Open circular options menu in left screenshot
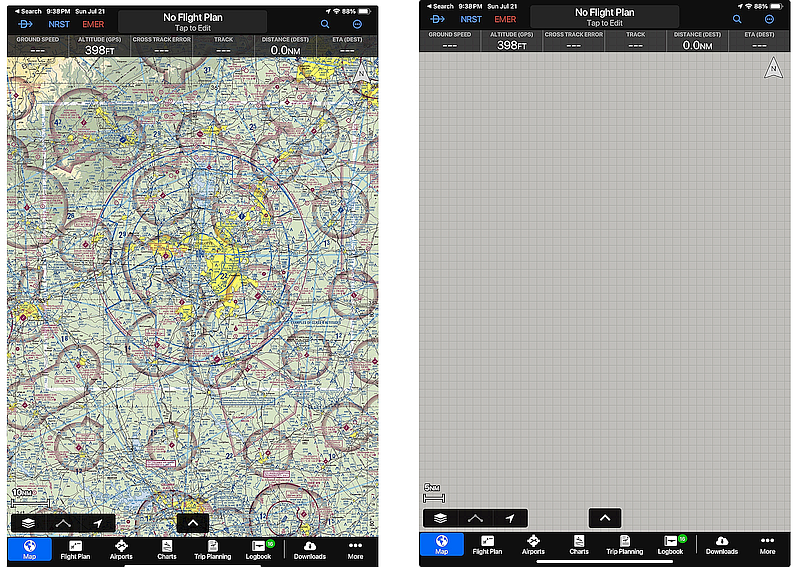Viewport: 800px width, 567px height. click(x=357, y=24)
